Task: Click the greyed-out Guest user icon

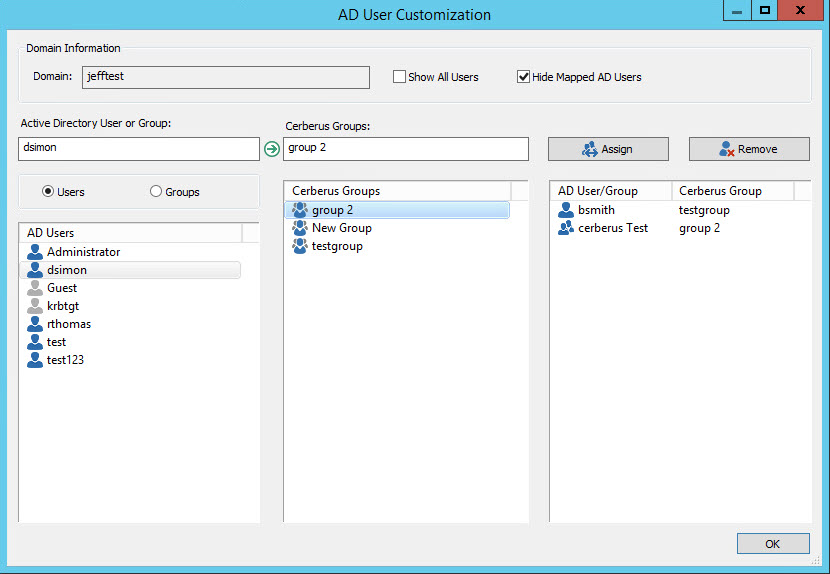Action: click(35, 288)
